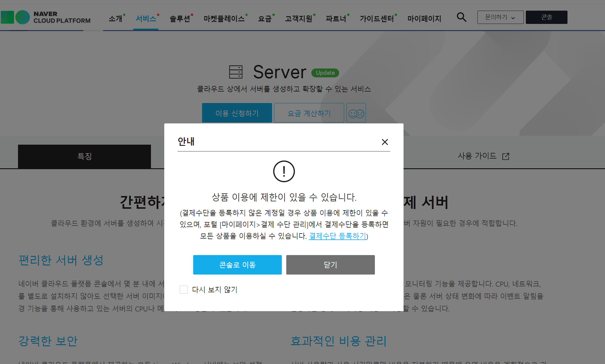
Task: Click the search magnifier icon
Action: point(461,17)
